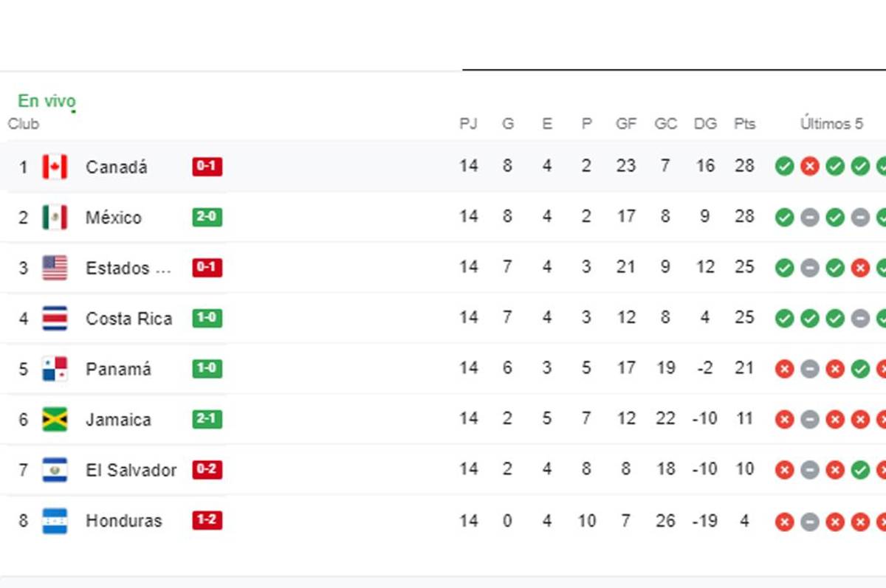Image resolution: width=886 pixels, height=588 pixels.
Task: Click the Panamá flag icon
Action: click(x=55, y=369)
